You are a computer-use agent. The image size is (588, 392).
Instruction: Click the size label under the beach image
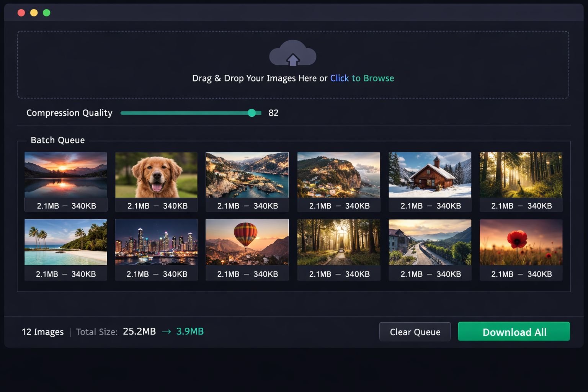66,274
